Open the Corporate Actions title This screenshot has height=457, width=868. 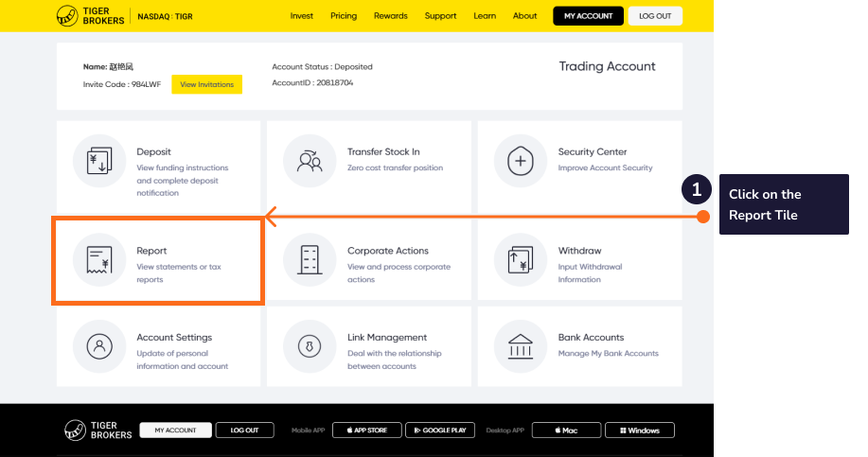[x=388, y=251]
